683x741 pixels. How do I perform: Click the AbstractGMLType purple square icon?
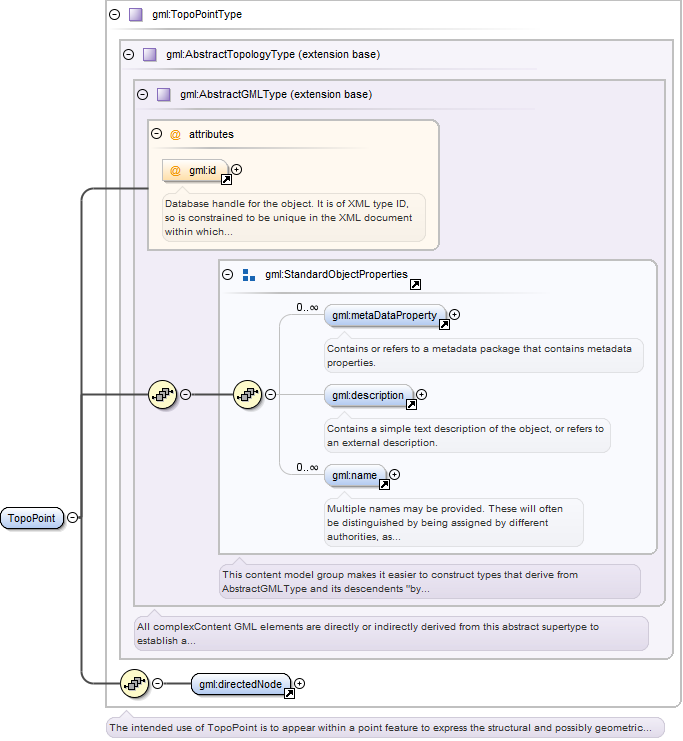164,95
